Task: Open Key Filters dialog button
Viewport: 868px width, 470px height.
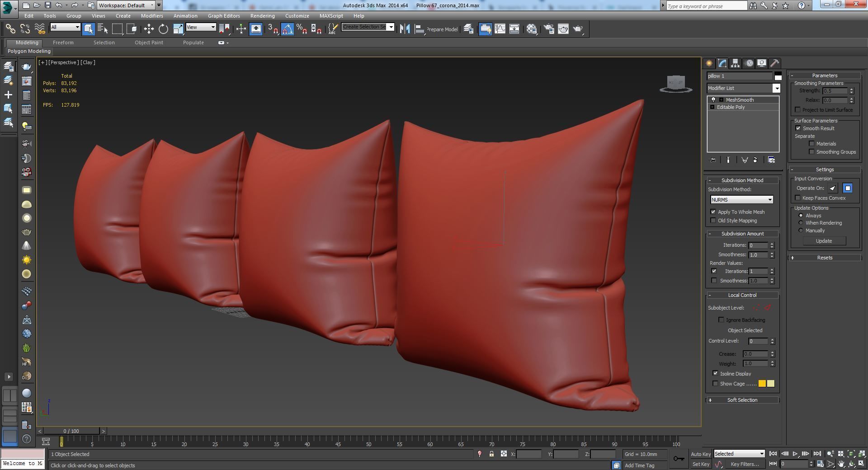Action: pyautogui.click(x=745, y=464)
